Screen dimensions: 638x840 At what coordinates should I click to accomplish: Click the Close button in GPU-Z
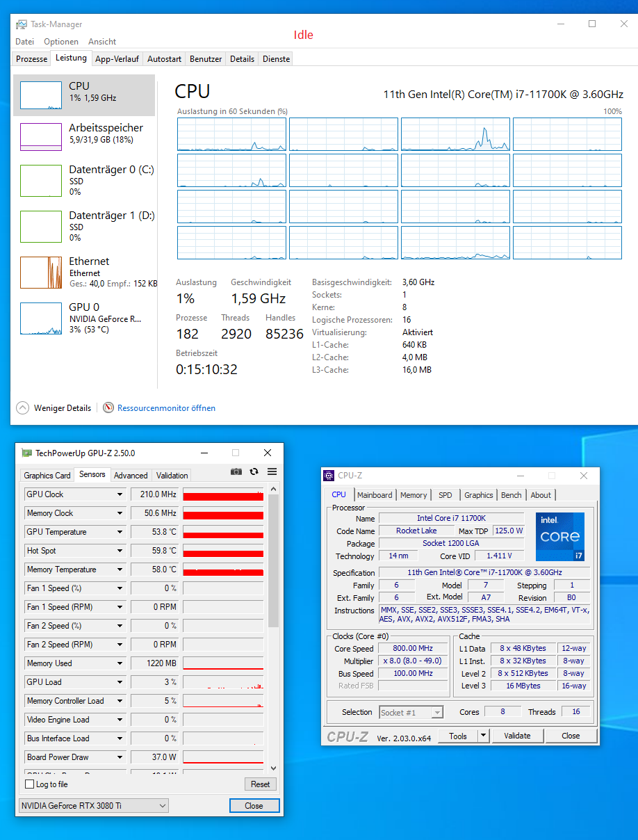click(254, 806)
